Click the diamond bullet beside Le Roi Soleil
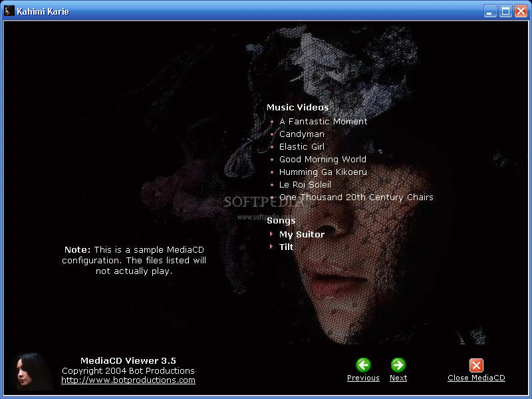This screenshot has width=532, height=399. [x=272, y=185]
